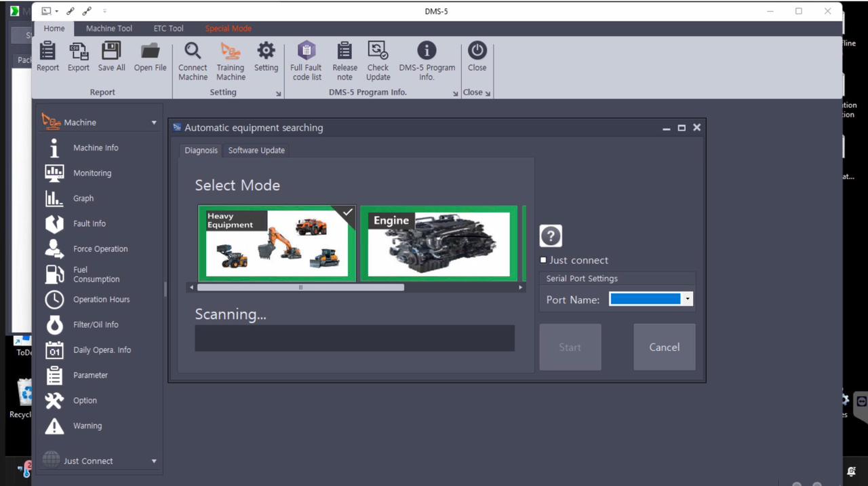Screen dimensions: 868x486
Task: Click the Start button
Action: pos(570,347)
